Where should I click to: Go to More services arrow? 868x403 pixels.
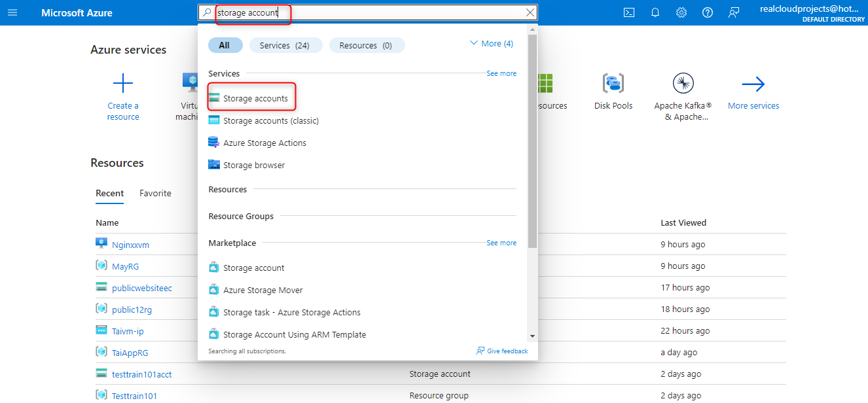point(753,84)
